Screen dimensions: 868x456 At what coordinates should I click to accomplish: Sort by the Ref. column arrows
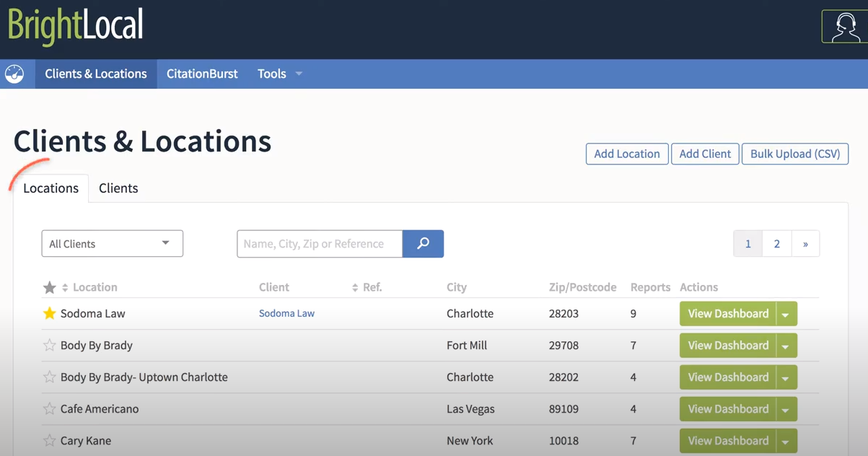[x=355, y=287]
